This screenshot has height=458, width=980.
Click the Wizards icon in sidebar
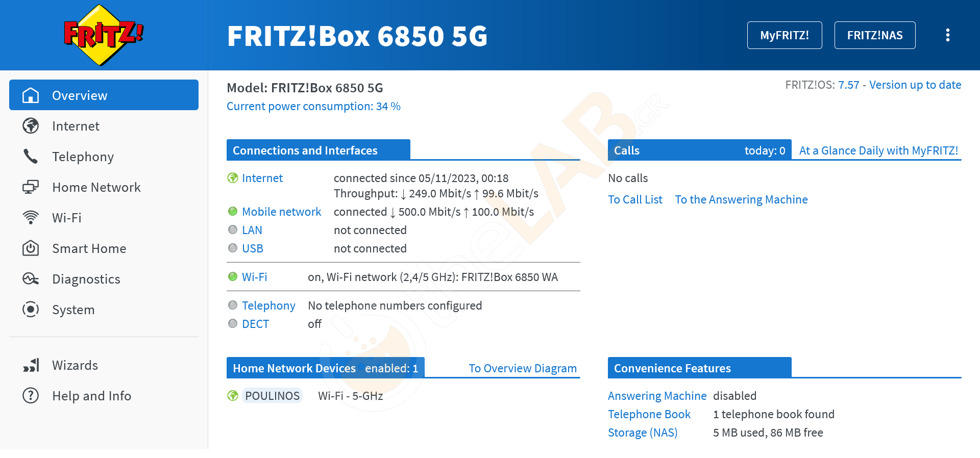tap(31, 365)
